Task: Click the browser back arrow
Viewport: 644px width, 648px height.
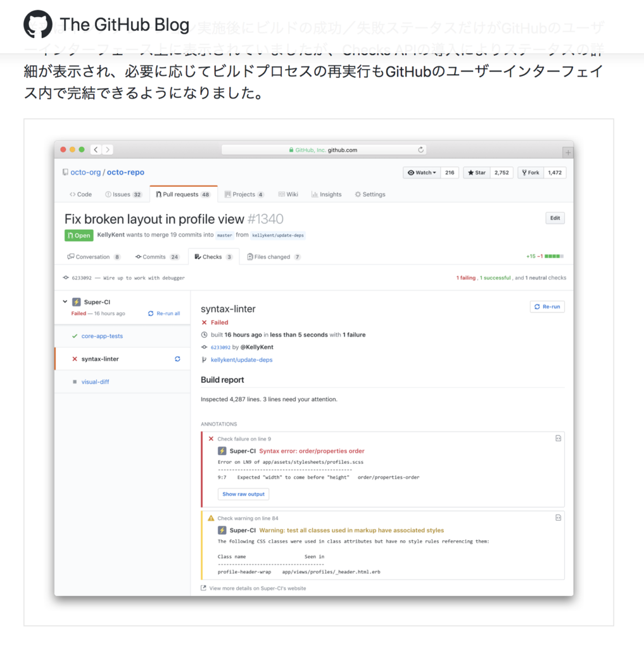Action: [x=96, y=149]
